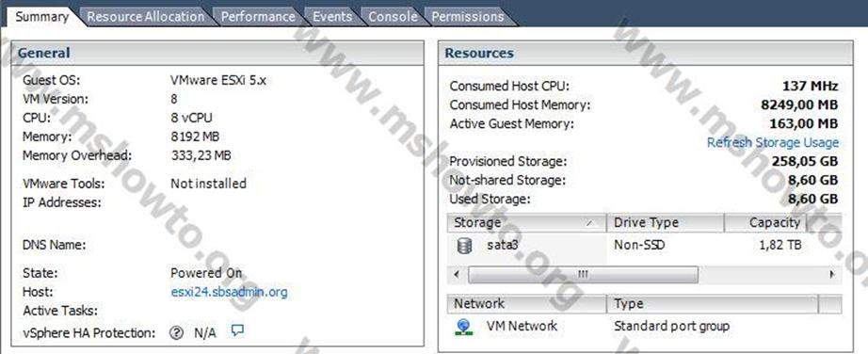Image resolution: width=868 pixels, height=354 pixels.
Task: Open the esxi24.sbsadmin.org host link
Action: click(x=229, y=292)
